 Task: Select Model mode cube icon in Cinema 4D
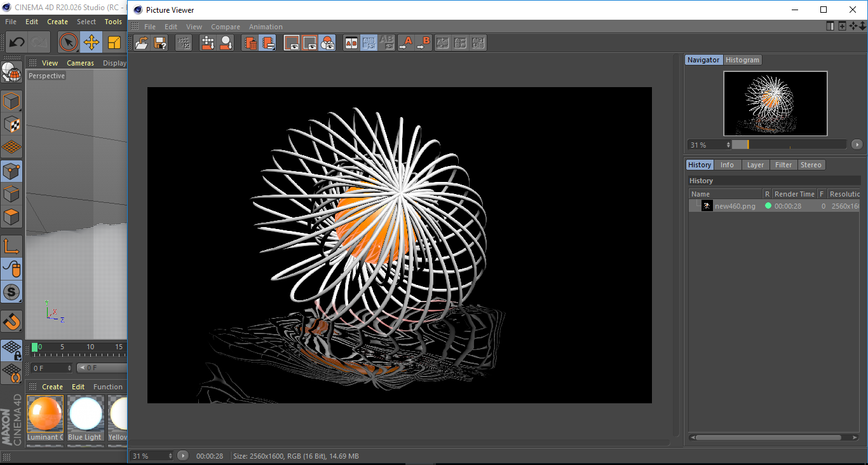(11, 102)
